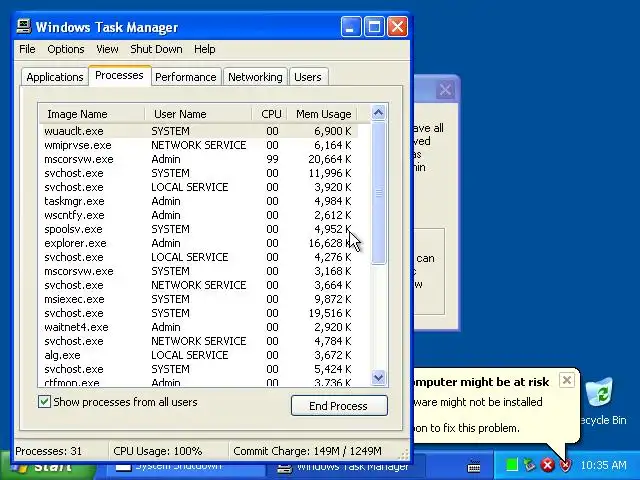
Task: Click the green CPU usage tray icon
Action: click(511, 465)
